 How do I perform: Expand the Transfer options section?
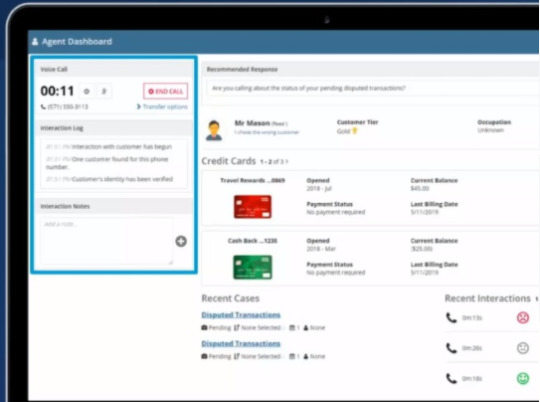(x=162, y=107)
